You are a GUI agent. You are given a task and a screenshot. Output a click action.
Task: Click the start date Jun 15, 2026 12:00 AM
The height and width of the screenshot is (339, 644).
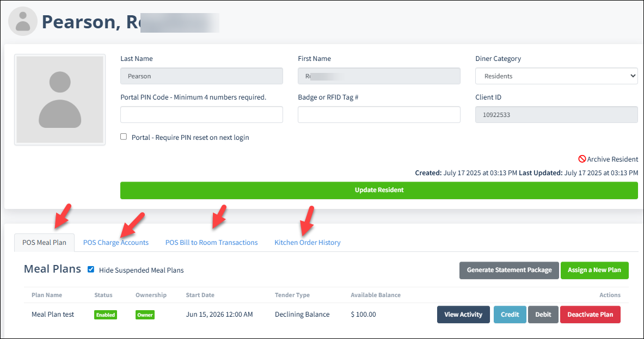click(x=219, y=315)
